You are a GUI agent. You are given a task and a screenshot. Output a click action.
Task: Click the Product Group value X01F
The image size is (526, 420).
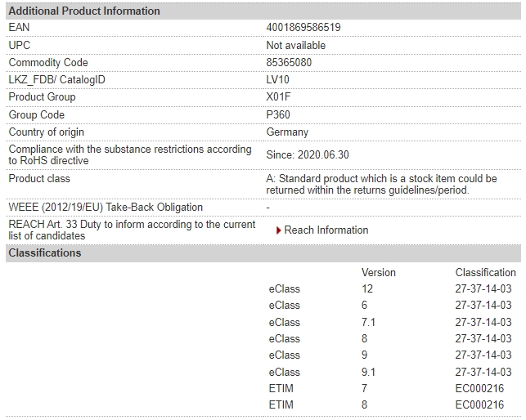pos(278,97)
